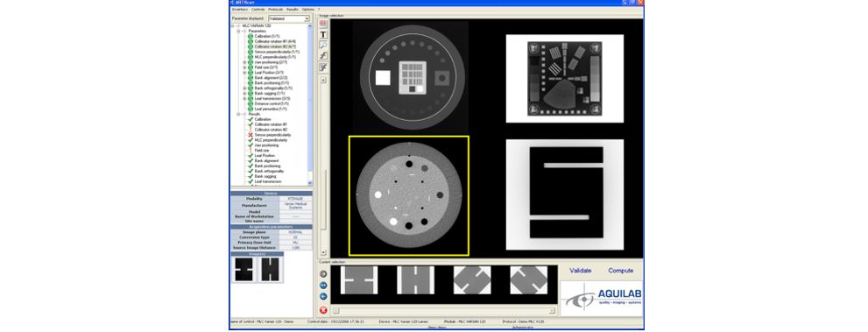Open the Results menu
The width and height of the screenshot is (868, 332).
[293, 10]
